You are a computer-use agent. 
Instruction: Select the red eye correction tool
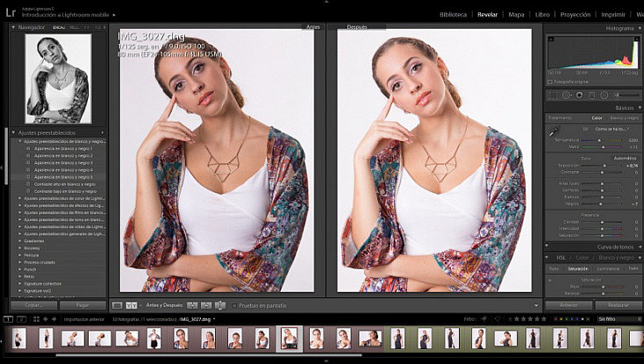pyautogui.click(x=579, y=95)
